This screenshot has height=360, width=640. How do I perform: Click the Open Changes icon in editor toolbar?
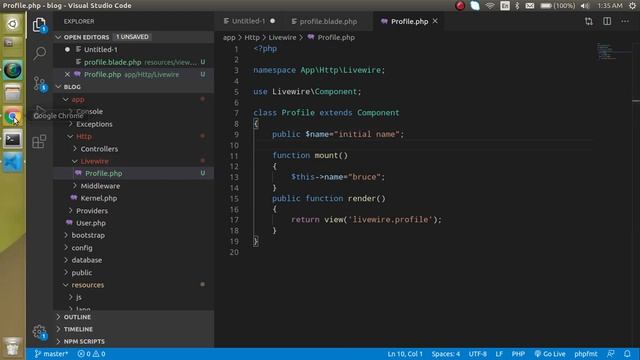point(589,21)
